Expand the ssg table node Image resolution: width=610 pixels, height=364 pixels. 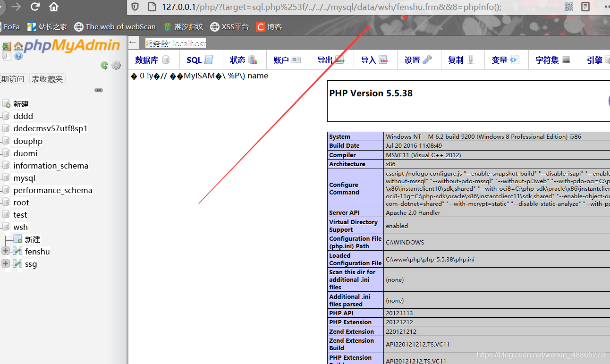(6, 263)
